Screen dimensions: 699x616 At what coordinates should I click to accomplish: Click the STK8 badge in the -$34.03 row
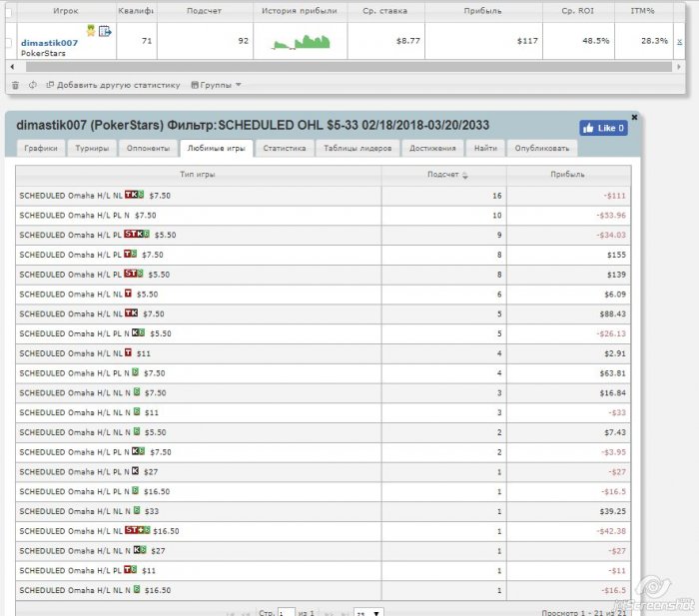pyautogui.click(x=137, y=234)
